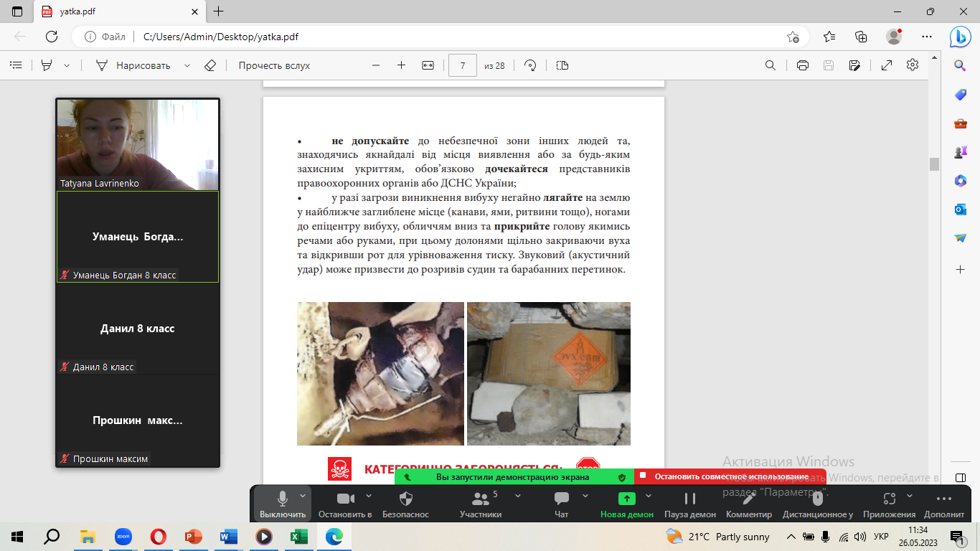This screenshot has width=980, height=551.
Task: Open PowerPoint from the taskbar
Action: tap(194, 536)
